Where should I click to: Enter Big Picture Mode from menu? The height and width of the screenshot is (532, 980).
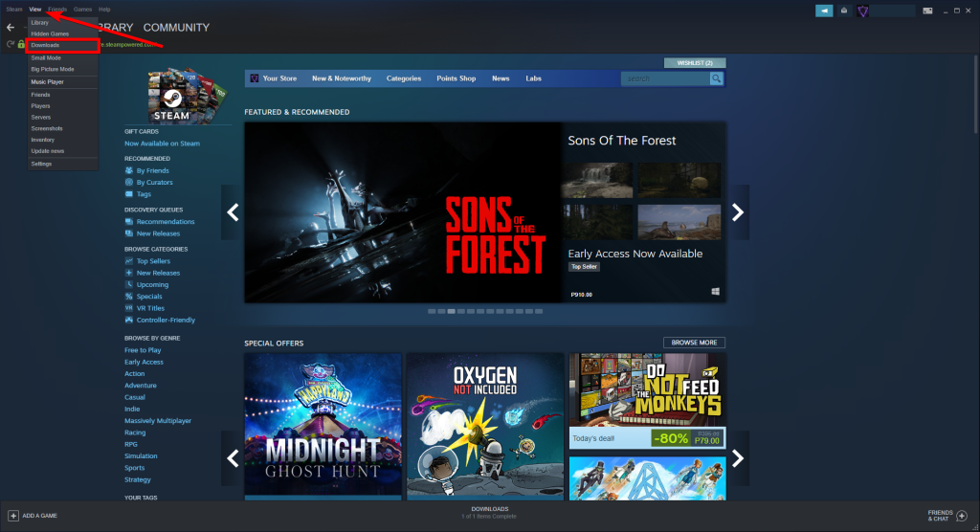point(62,70)
